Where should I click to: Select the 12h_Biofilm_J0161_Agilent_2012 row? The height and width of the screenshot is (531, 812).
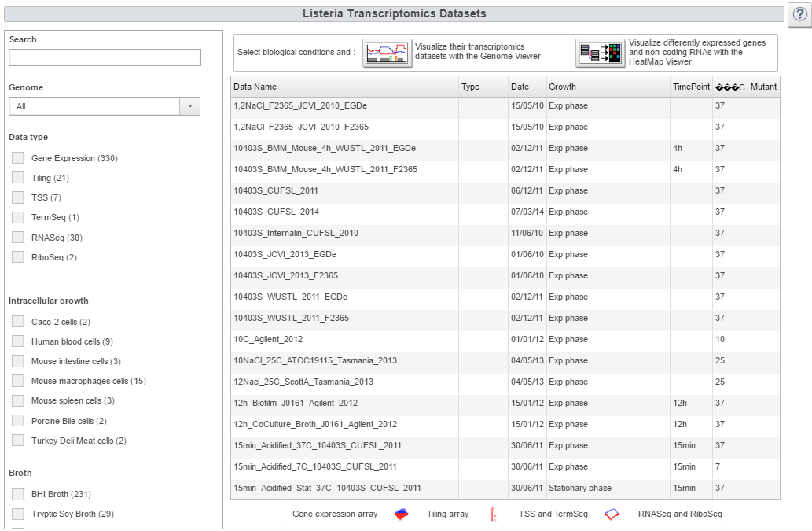(296, 403)
